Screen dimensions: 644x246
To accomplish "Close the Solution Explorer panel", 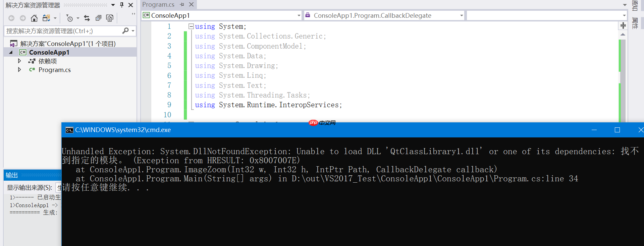I will (x=131, y=5).
